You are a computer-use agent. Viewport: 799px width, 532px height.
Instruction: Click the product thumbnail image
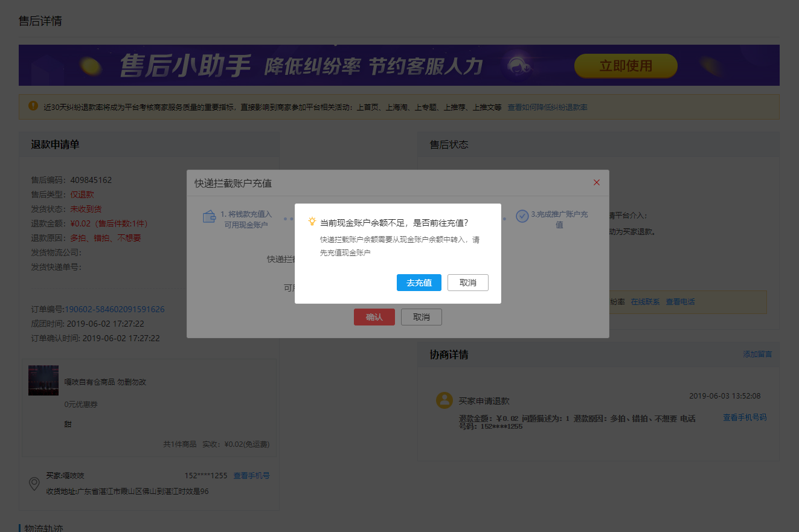coord(43,380)
